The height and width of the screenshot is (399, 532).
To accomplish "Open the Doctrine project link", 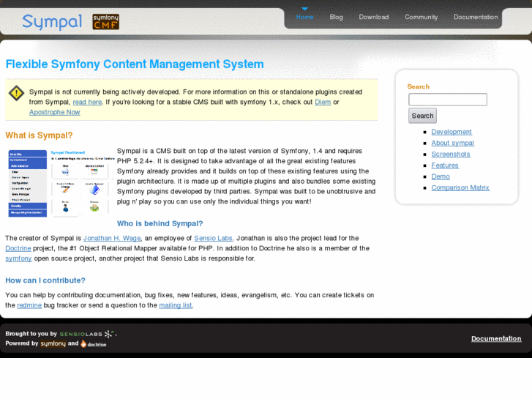I will [x=18, y=249].
